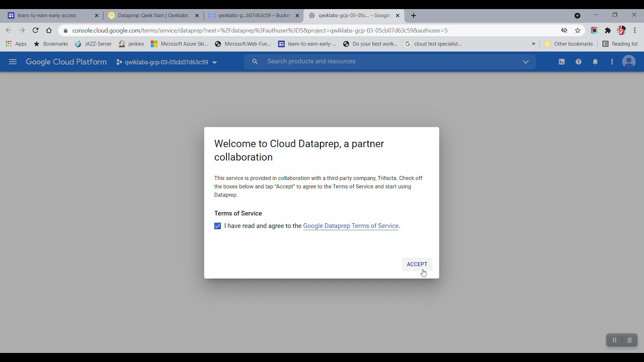Switch to the learn-to-earn-early-access tab

coord(52,16)
